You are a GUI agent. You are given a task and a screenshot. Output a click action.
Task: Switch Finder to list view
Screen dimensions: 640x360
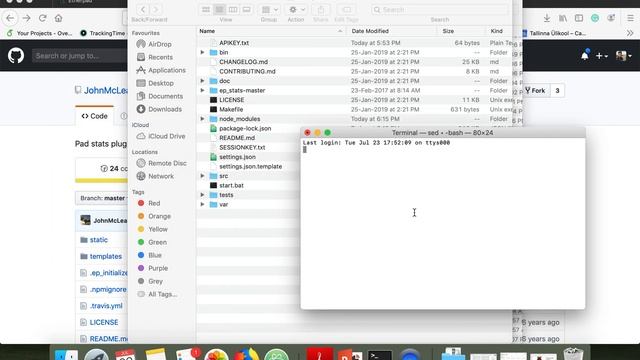[219, 9]
